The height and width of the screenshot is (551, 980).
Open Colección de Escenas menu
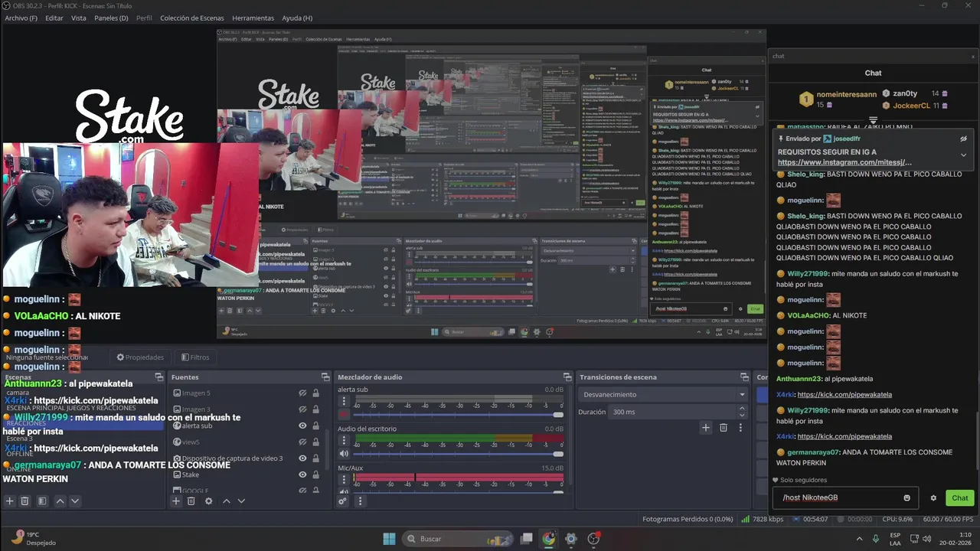[x=192, y=18]
